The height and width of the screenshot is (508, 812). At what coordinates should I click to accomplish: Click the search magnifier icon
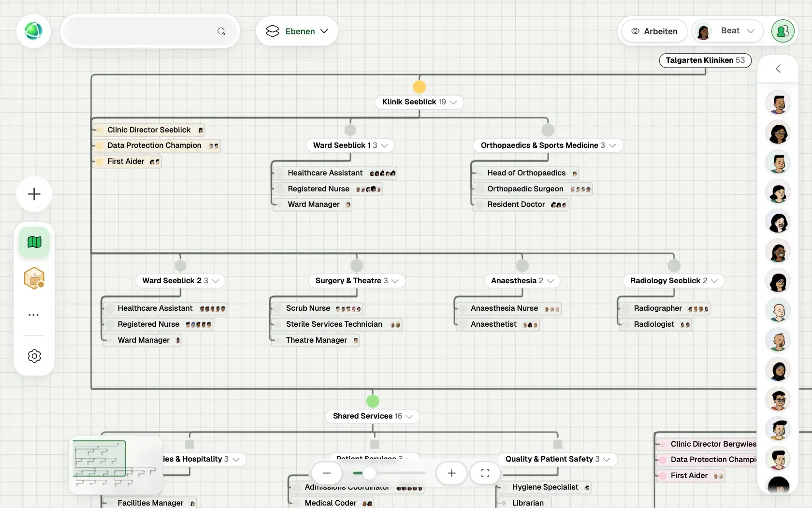221,31
